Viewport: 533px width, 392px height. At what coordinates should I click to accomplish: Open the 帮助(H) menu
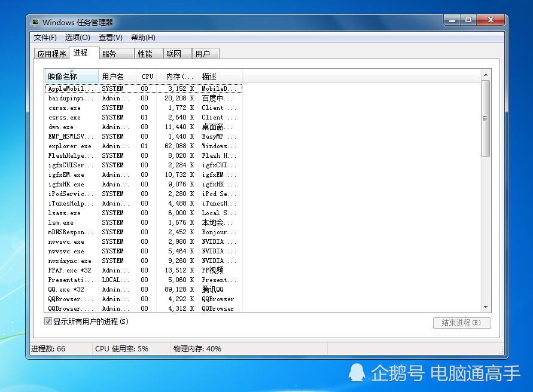143,38
